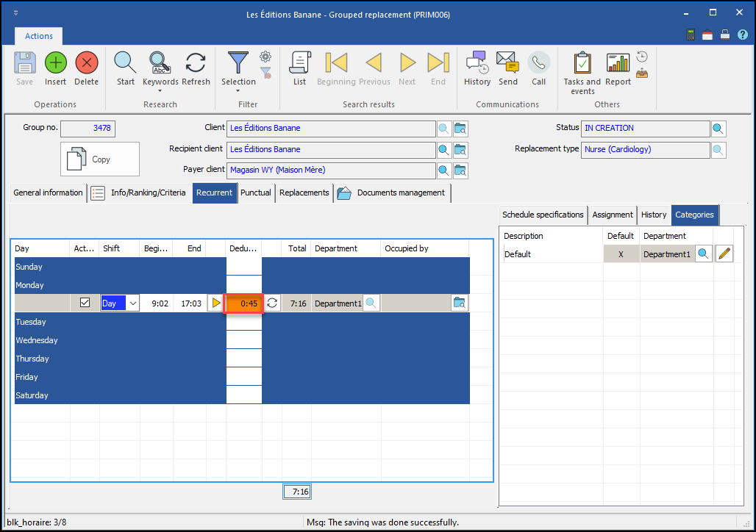
Task: Open the help question mark icon
Action: pos(743,35)
